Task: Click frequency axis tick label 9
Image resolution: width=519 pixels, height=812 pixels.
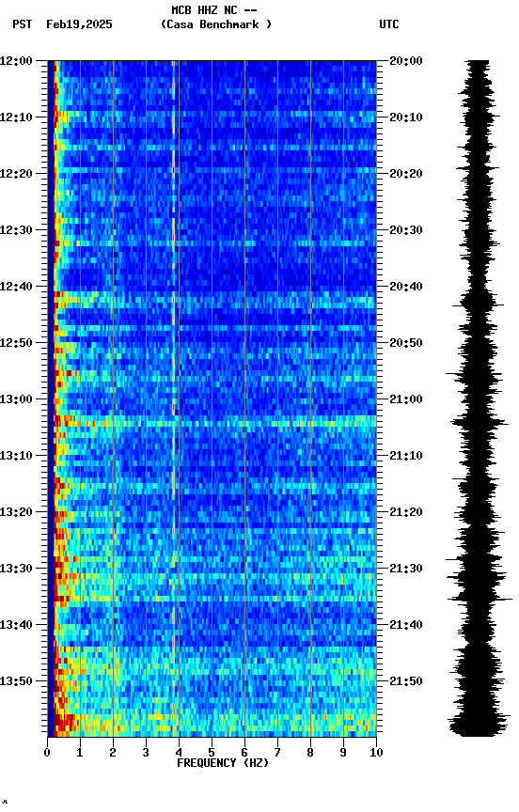Action: [343, 753]
